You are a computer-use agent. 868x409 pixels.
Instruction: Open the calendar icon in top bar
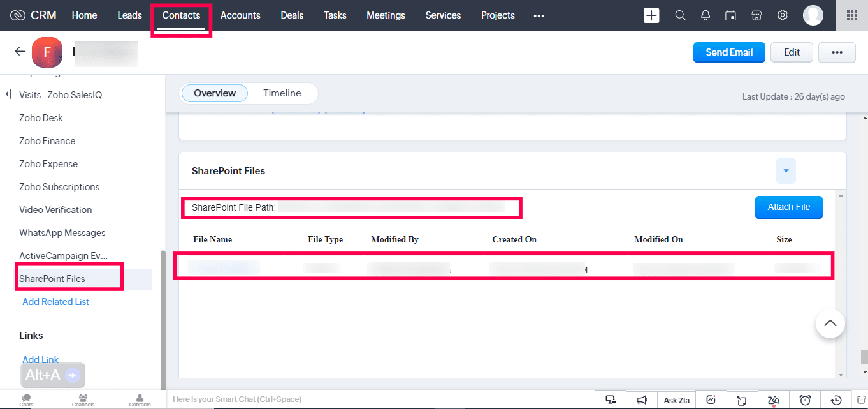click(x=731, y=15)
